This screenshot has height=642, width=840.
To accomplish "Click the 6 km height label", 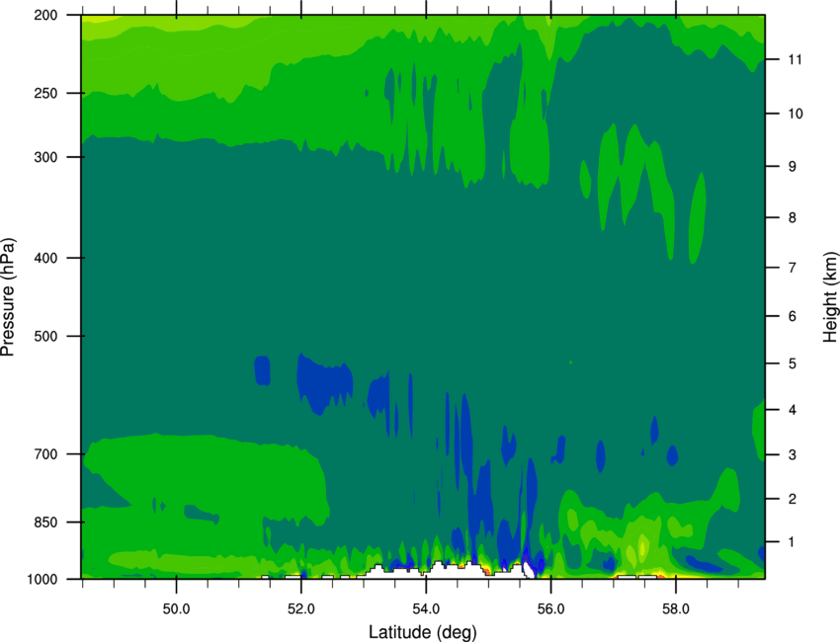I will (793, 316).
